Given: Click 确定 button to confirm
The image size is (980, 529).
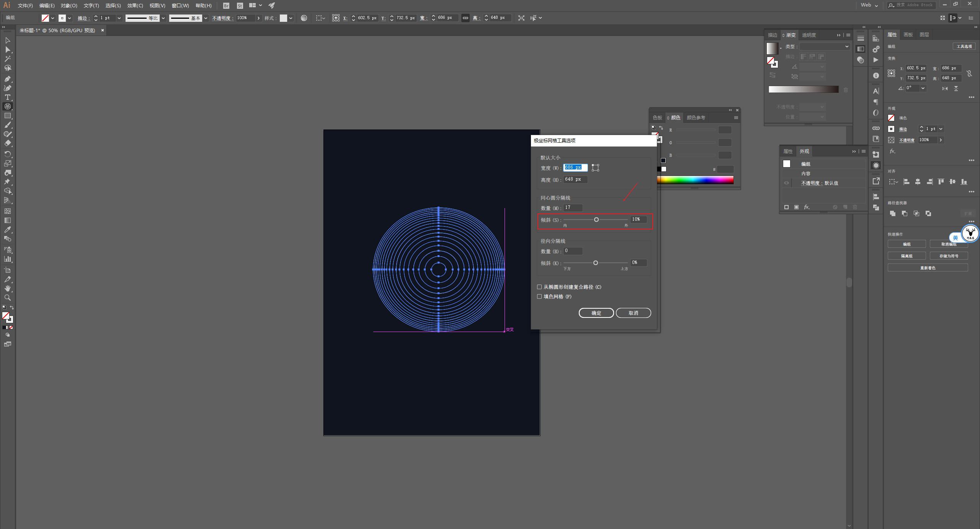Looking at the screenshot, I should coord(595,313).
